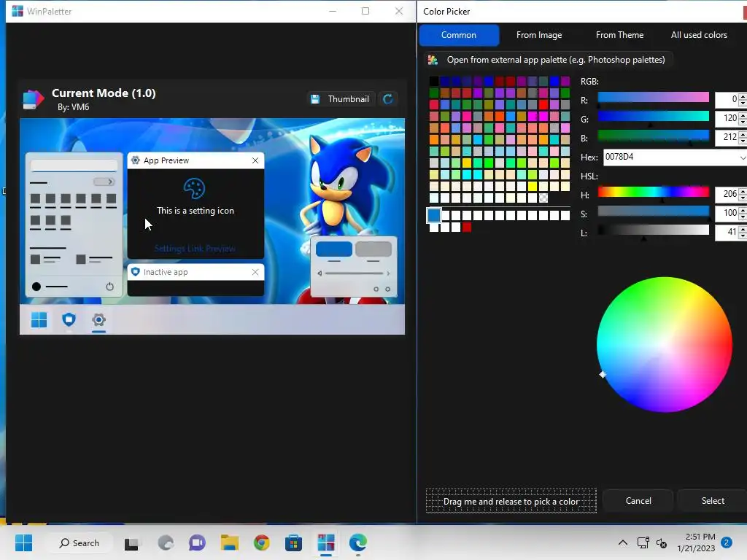Click the drag-to-pick color area
Viewport: 747px width, 560px height.
[511, 501]
